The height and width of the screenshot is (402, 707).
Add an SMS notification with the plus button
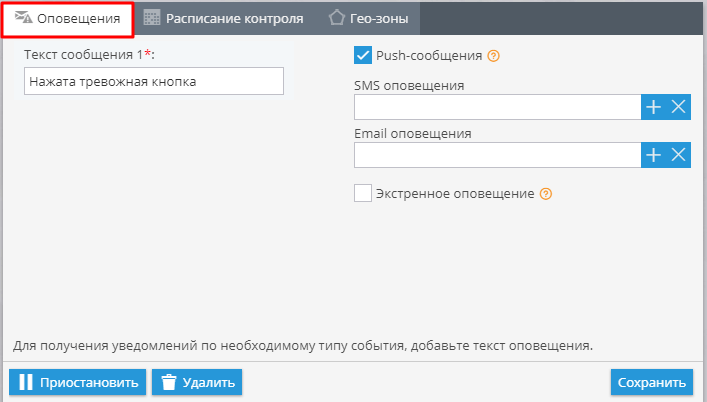653,107
